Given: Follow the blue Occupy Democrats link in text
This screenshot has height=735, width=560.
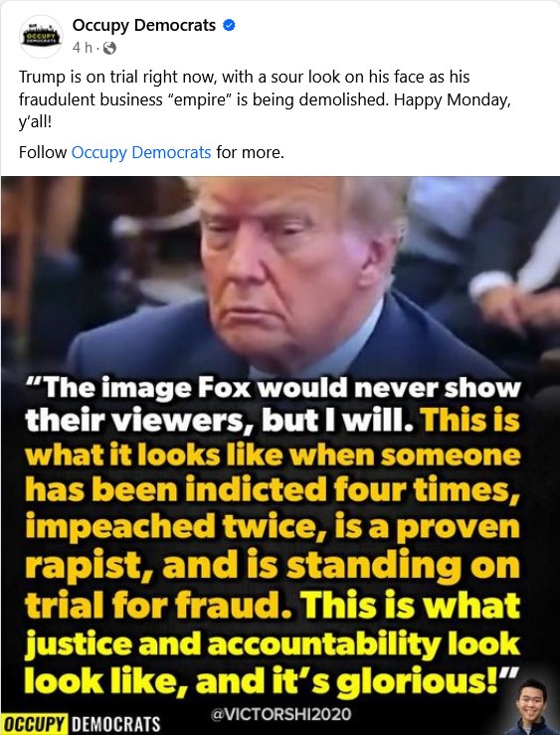Looking at the screenshot, I should (141, 152).
